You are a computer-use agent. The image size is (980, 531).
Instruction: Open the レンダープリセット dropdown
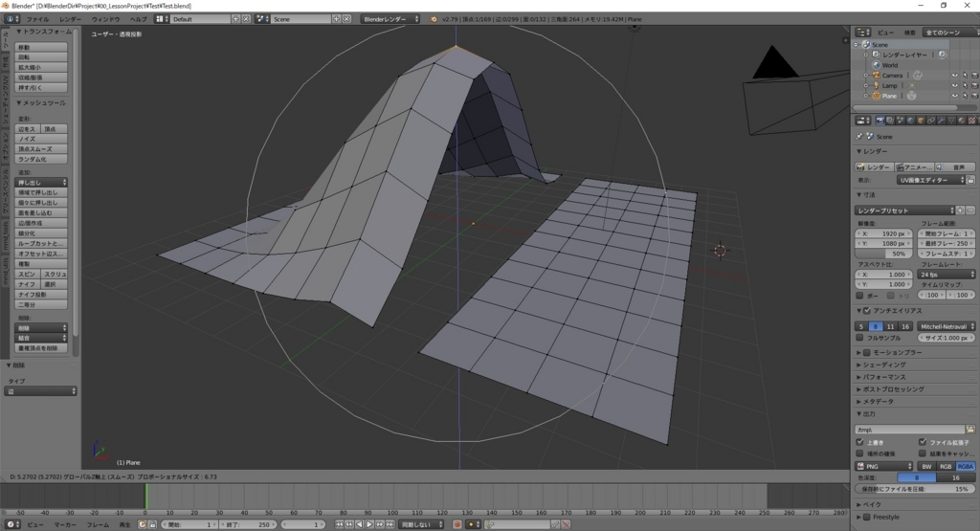tap(905, 210)
